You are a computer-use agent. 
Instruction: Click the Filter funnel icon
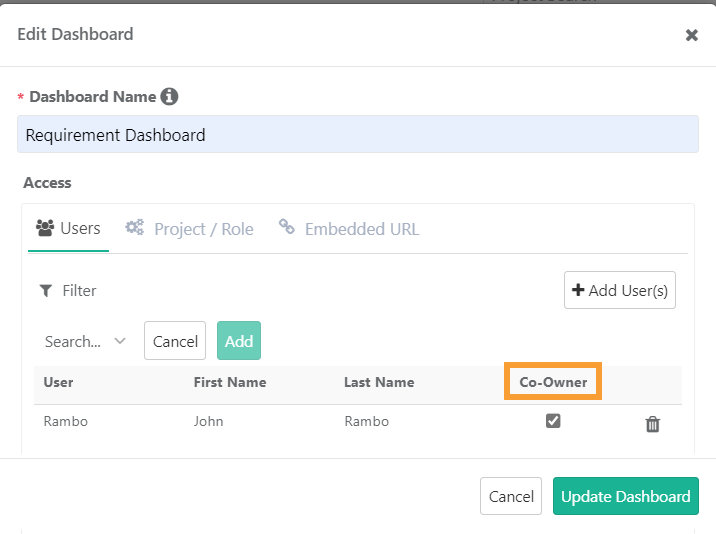pyautogui.click(x=45, y=291)
